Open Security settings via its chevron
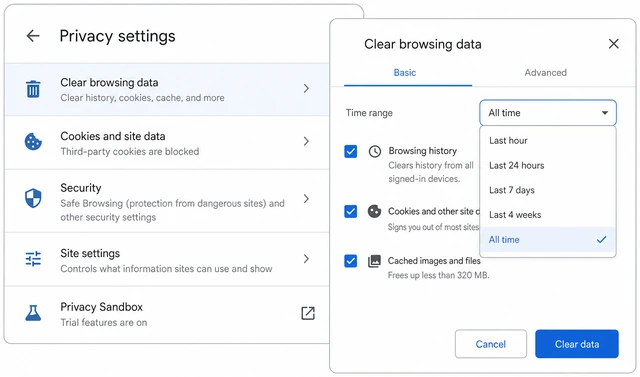Viewport: 640px width, 377px height. click(306, 199)
